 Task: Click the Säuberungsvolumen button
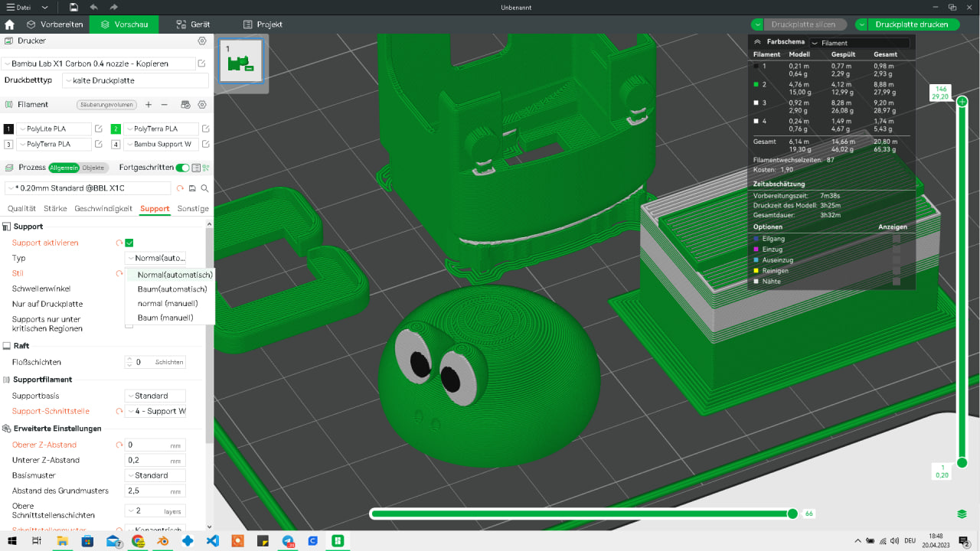click(107, 105)
